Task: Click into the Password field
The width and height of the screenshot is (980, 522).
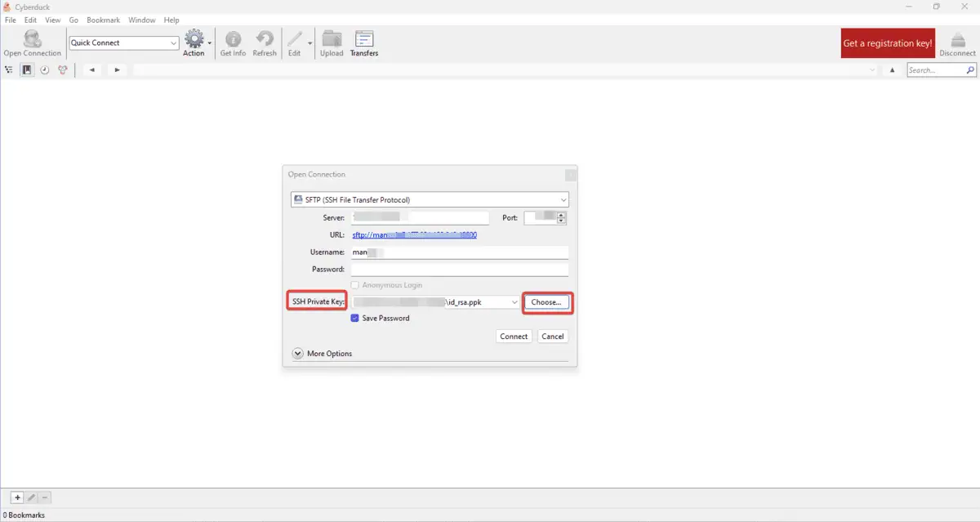Action: [x=459, y=270]
